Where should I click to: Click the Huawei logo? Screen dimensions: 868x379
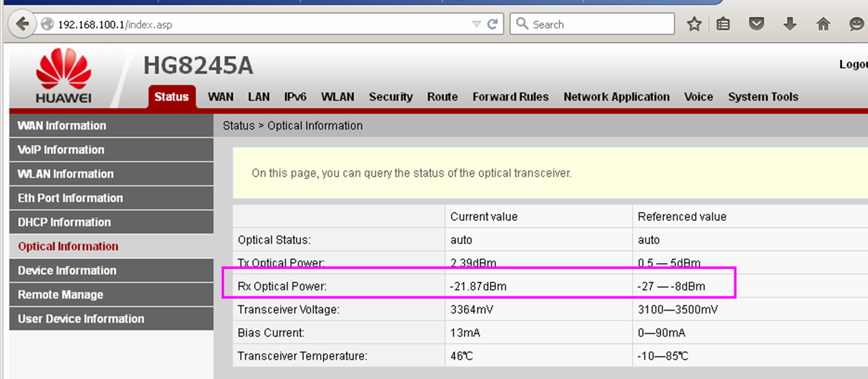[x=63, y=77]
